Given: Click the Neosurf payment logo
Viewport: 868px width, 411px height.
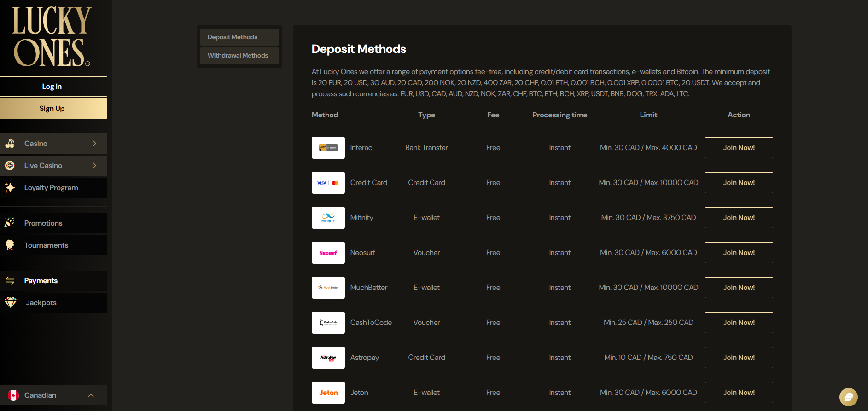Looking at the screenshot, I should (328, 253).
